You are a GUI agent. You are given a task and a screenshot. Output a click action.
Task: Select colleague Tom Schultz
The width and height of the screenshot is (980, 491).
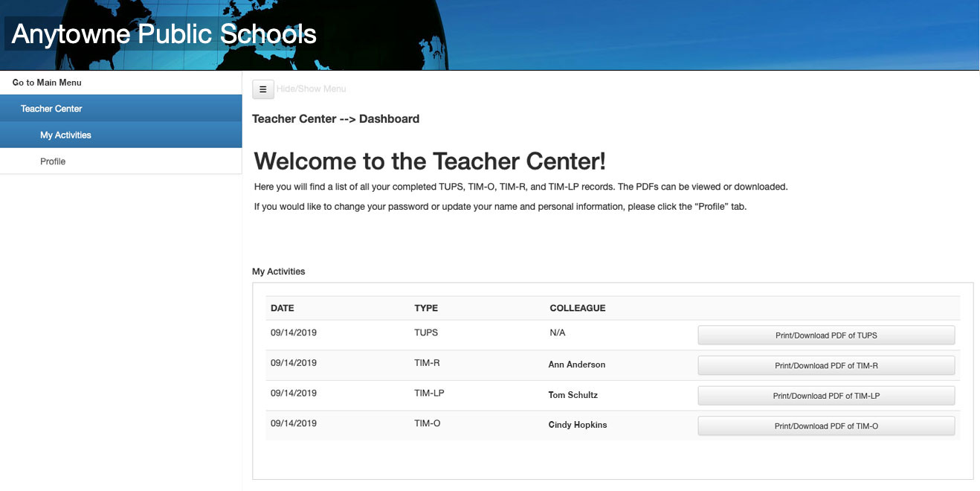(x=573, y=395)
